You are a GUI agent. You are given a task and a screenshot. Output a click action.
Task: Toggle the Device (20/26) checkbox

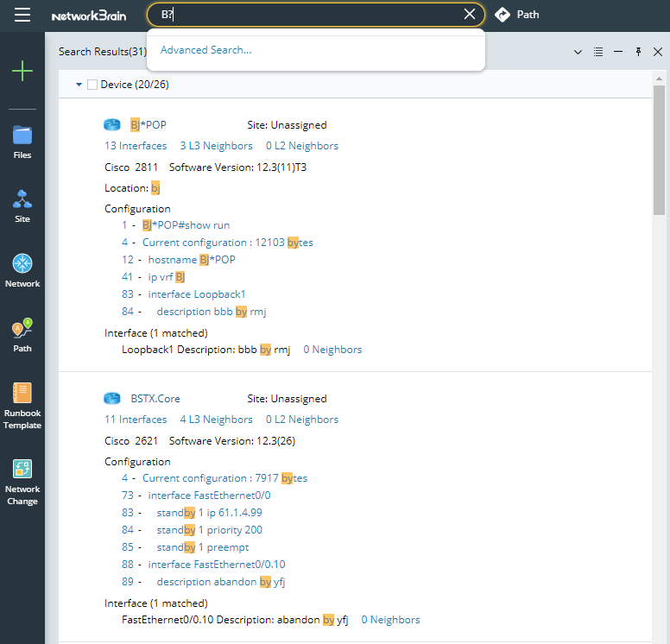point(92,85)
